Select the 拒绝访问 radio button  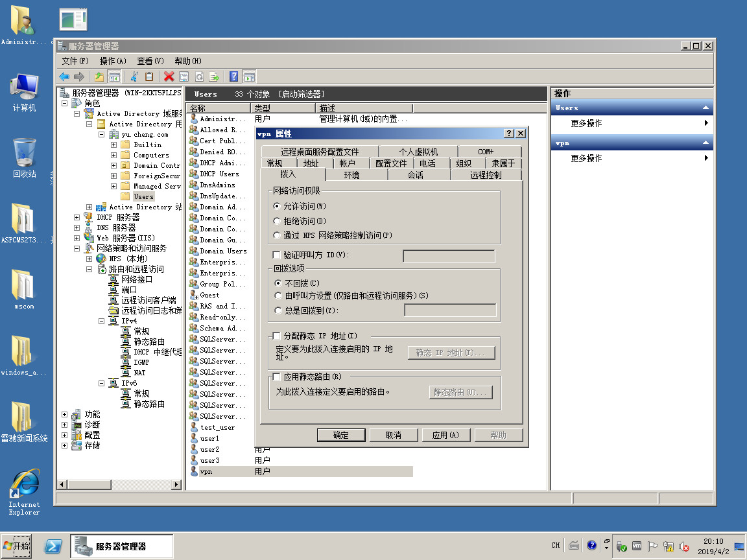pyautogui.click(x=278, y=221)
